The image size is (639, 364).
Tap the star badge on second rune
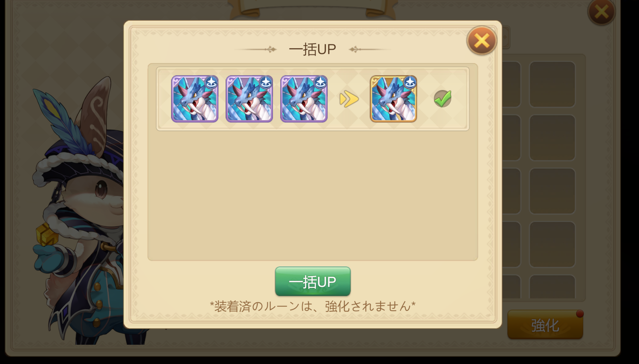[x=266, y=82]
